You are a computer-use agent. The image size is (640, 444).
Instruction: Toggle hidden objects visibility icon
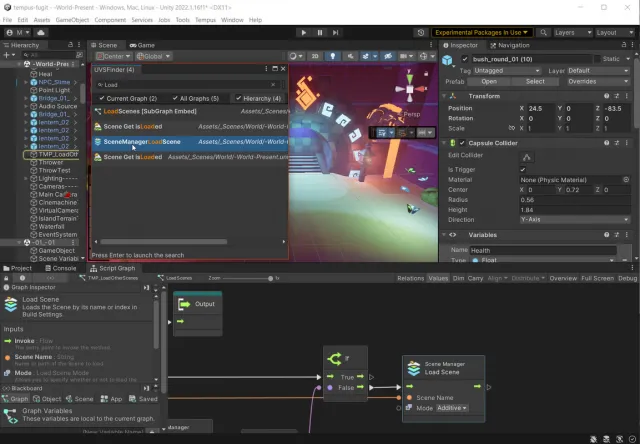pyautogui.click(x=388, y=56)
